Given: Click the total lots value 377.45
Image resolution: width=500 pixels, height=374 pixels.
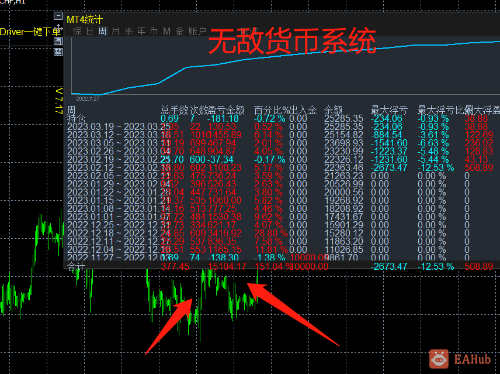Looking at the screenshot, I should [x=175, y=266].
